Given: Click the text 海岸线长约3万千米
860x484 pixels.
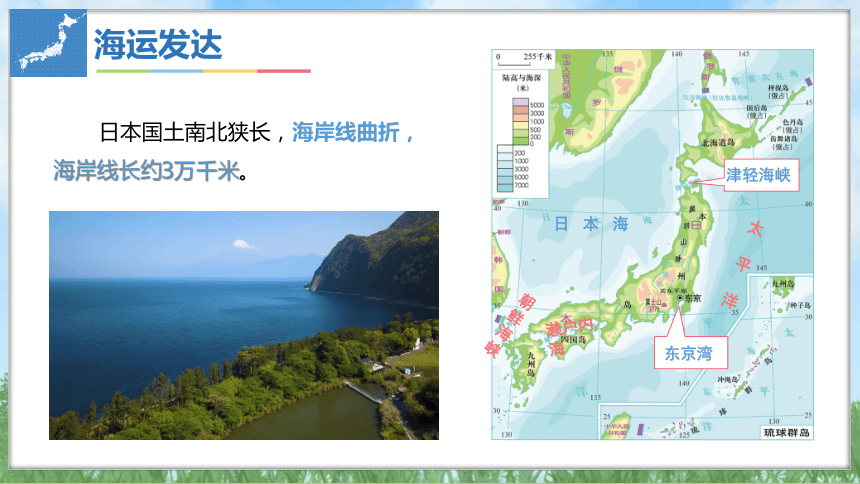Looking at the screenshot, I should pyautogui.click(x=146, y=171).
